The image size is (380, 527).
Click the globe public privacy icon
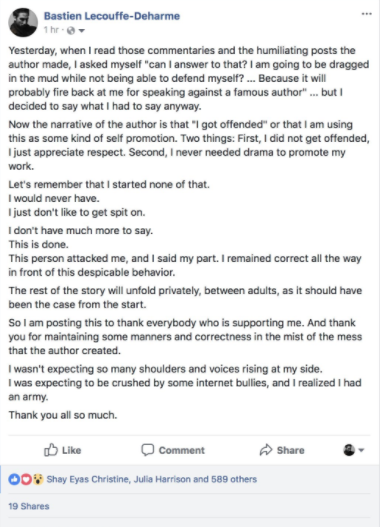coord(71,31)
